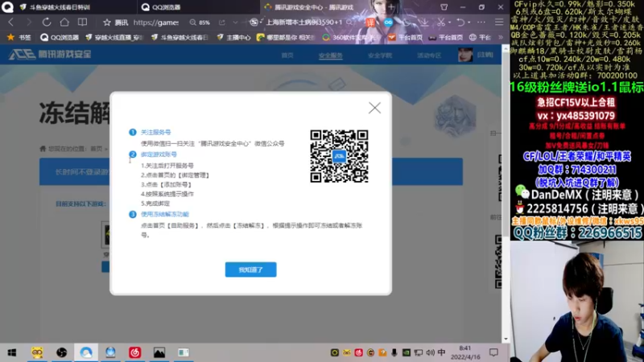Open the notification center icon
The height and width of the screenshot is (362, 644).
coord(493,352)
